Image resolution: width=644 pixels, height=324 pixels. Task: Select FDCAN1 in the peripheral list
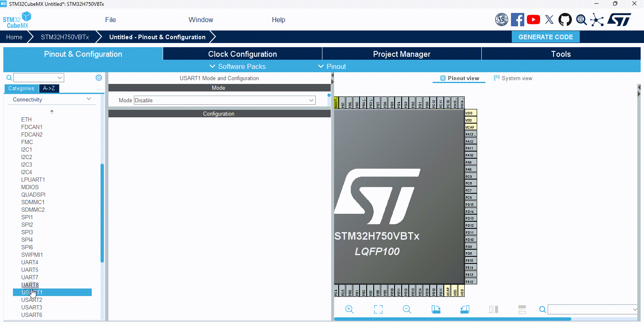(32, 127)
